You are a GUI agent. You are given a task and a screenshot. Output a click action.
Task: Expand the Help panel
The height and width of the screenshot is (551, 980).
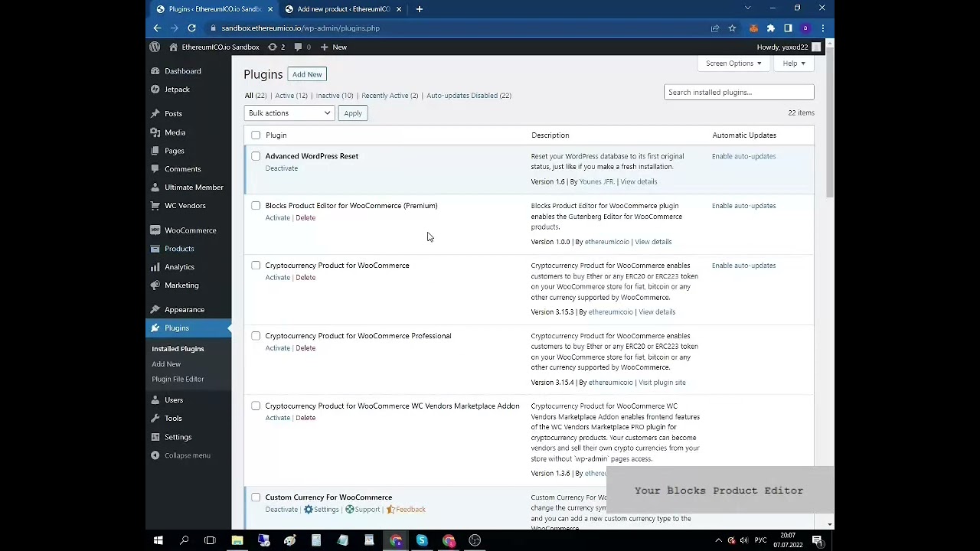(793, 64)
